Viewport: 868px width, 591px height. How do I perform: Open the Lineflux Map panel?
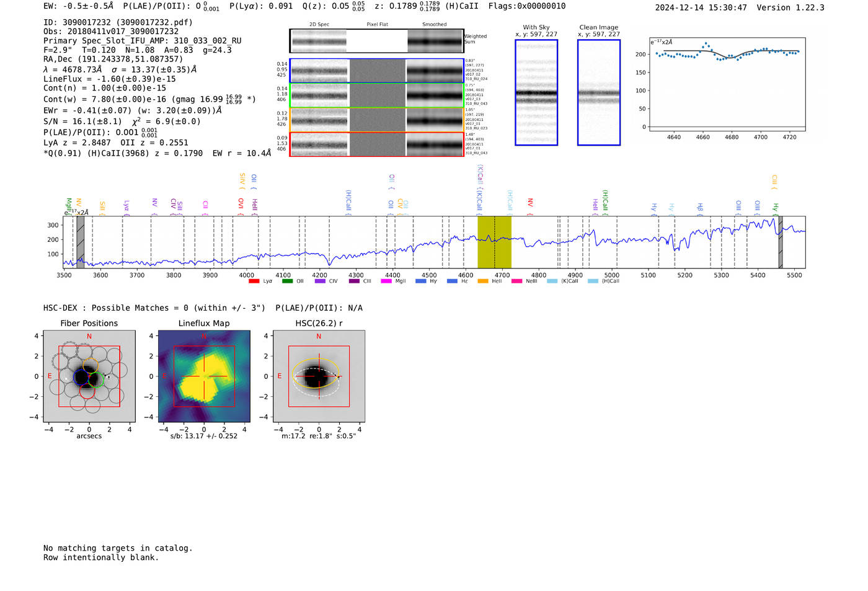[204, 376]
